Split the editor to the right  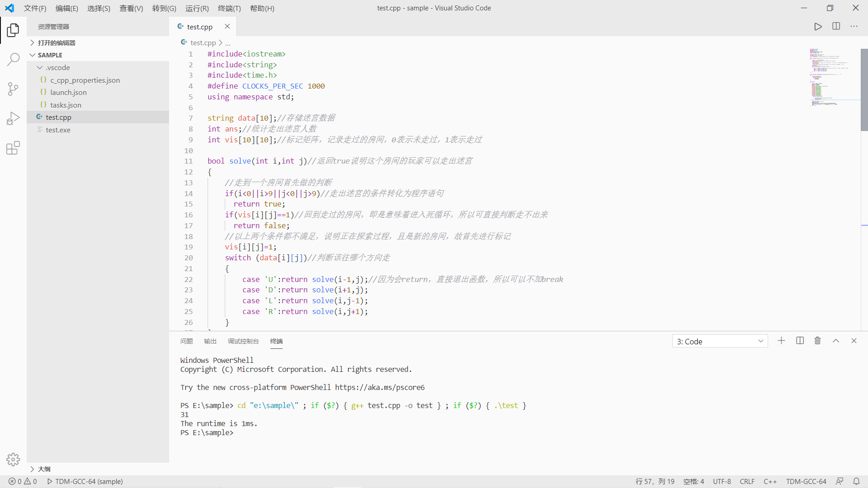click(836, 26)
